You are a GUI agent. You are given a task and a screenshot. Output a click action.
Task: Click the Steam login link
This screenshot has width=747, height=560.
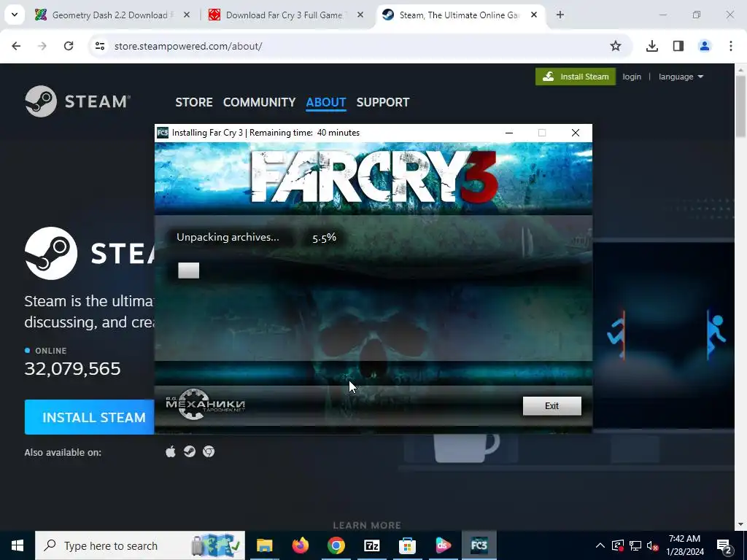(x=632, y=77)
